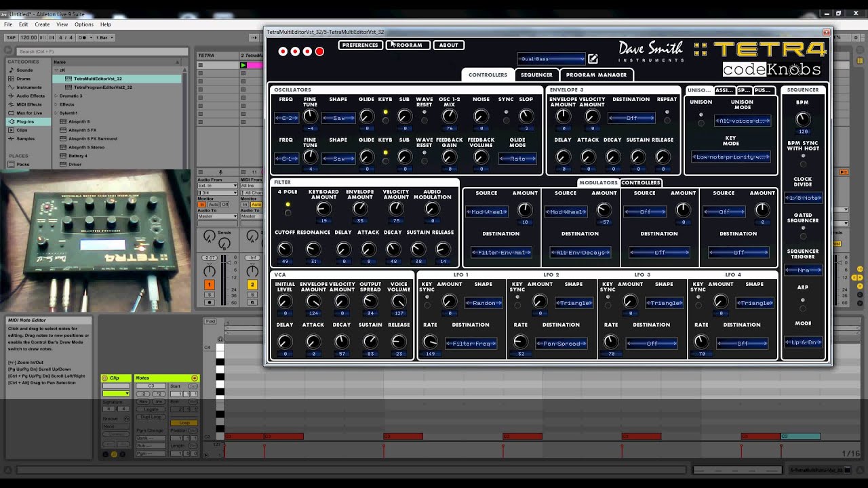Click the VCA Voice Volume knob

[x=399, y=302]
